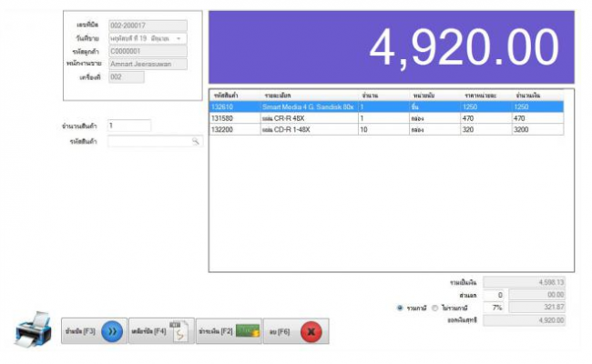Click the customer code field C0000001
The height and width of the screenshot is (364, 592).
coord(148,51)
